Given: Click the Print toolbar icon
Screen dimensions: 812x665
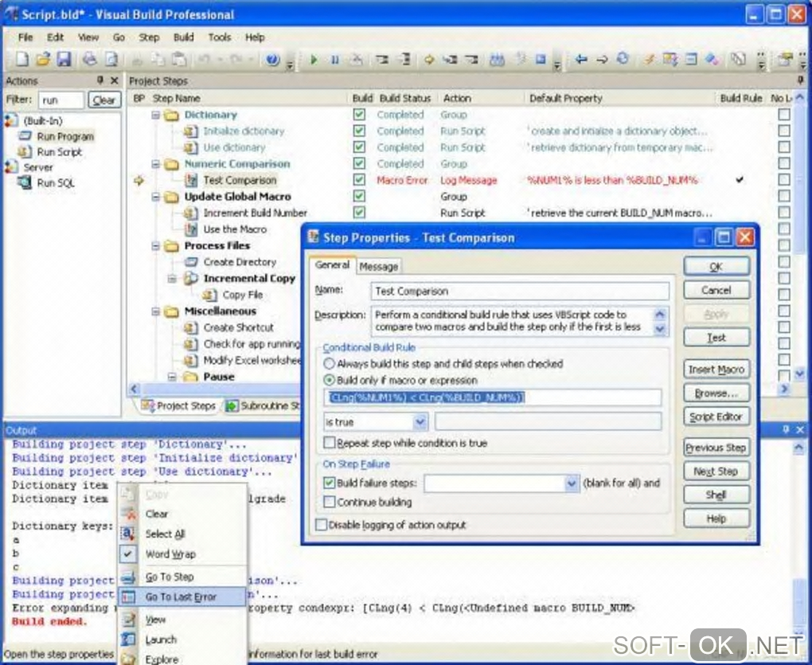Looking at the screenshot, I should pyautogui.click(x=90, y=59).
